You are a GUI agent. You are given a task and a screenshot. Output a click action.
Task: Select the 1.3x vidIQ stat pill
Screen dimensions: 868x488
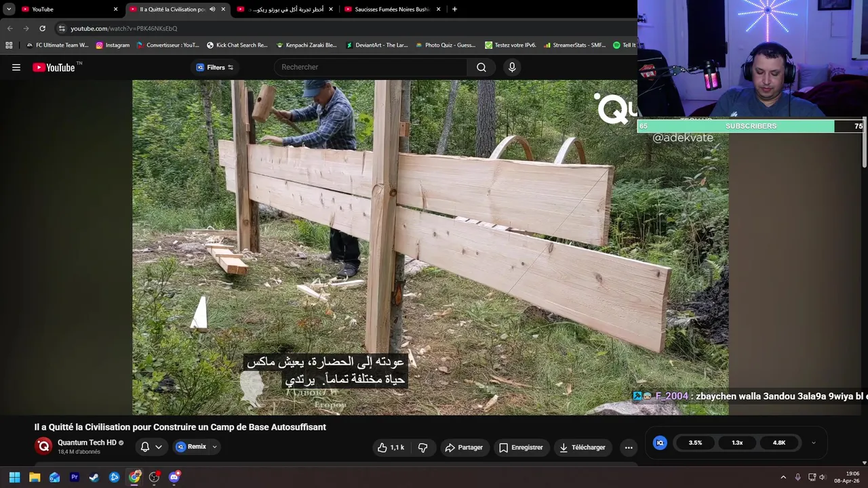click(737, 443)
